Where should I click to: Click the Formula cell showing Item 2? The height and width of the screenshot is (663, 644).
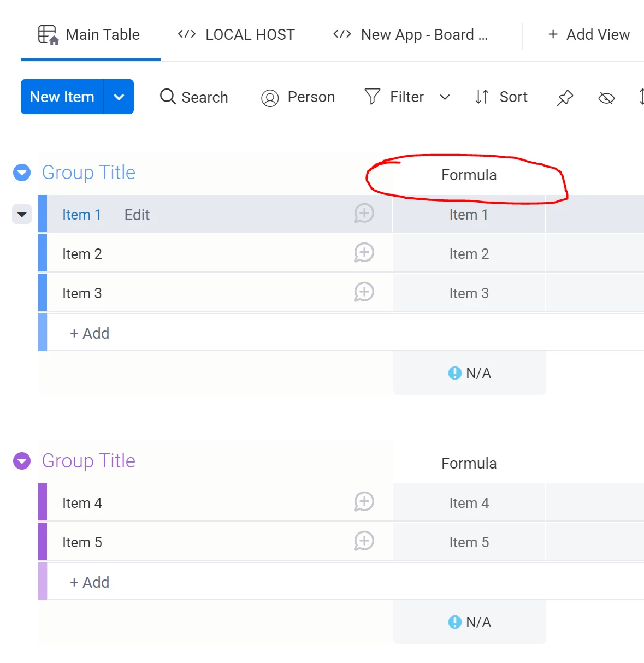(469, 254)
